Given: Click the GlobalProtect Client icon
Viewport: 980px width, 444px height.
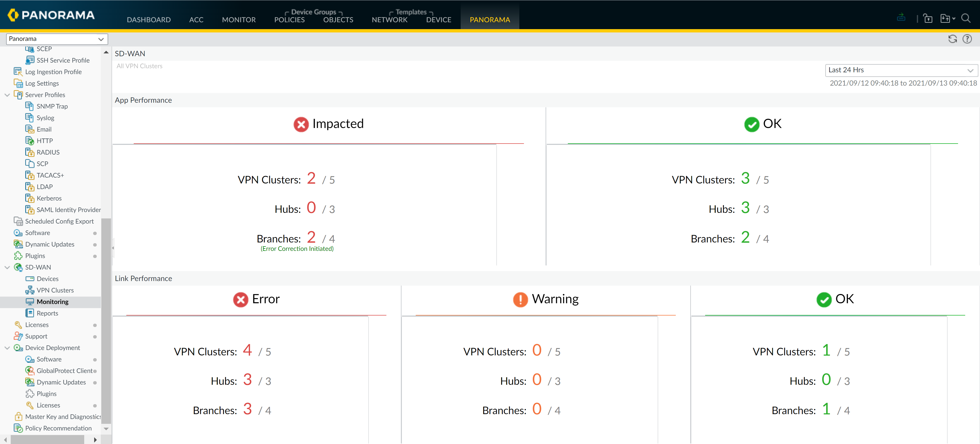Looking at the screenshot, I should [30, 370].
